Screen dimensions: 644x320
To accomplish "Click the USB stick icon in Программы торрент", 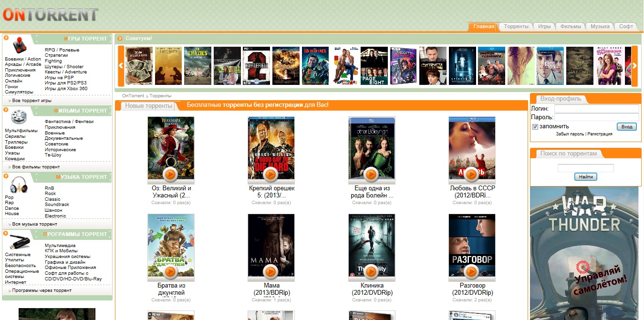I will coord(20,242).
